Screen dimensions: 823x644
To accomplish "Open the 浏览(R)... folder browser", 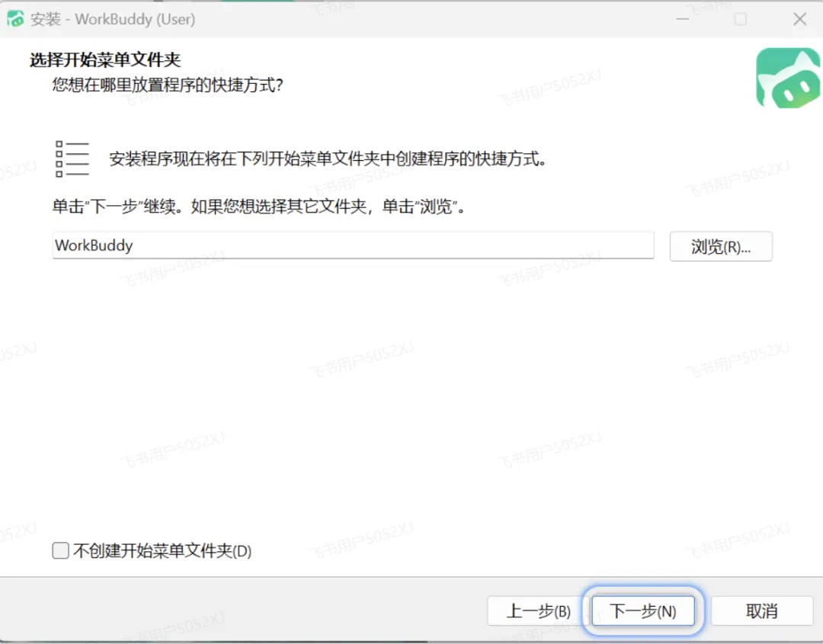I will click(721, 246).
